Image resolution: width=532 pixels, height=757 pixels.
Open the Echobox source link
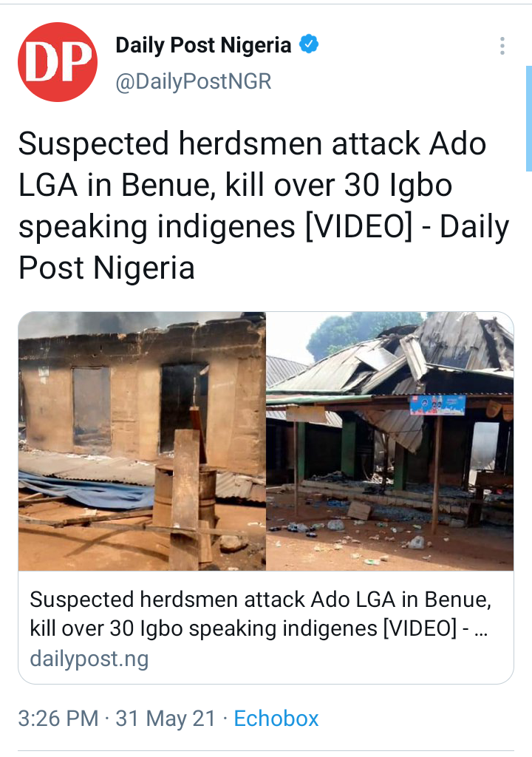pos(276,719)
